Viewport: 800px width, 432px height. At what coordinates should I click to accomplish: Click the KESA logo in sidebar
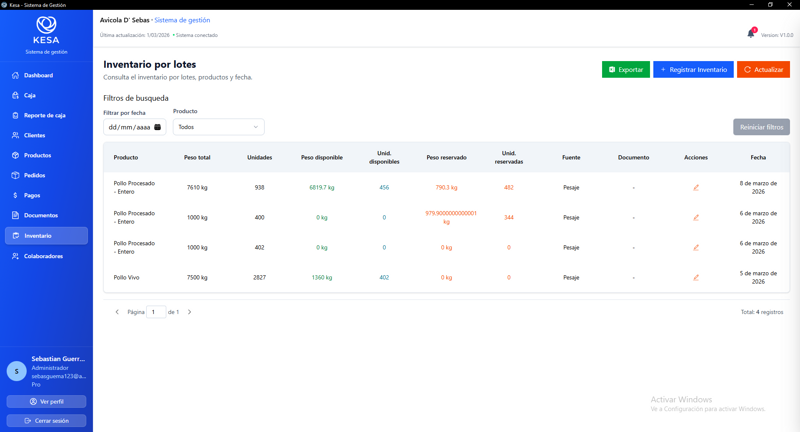(46, 30)
